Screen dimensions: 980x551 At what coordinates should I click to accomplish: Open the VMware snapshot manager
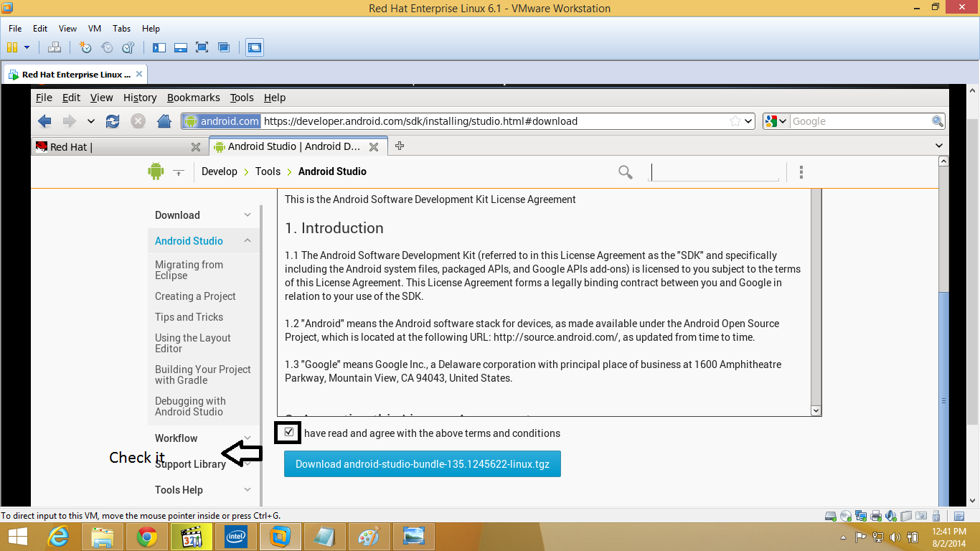pos(128,47)
